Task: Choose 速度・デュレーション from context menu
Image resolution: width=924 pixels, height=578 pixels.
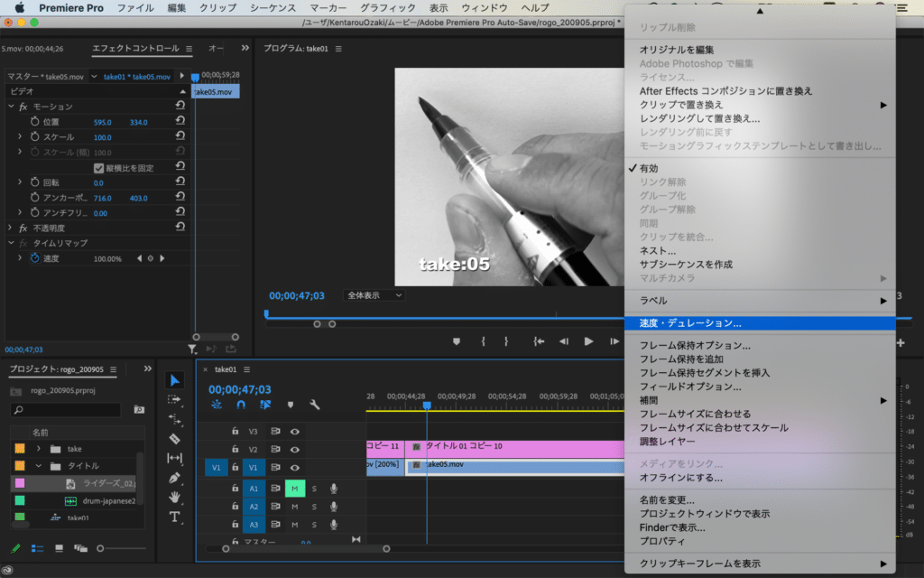Action: tap(690, 322)
